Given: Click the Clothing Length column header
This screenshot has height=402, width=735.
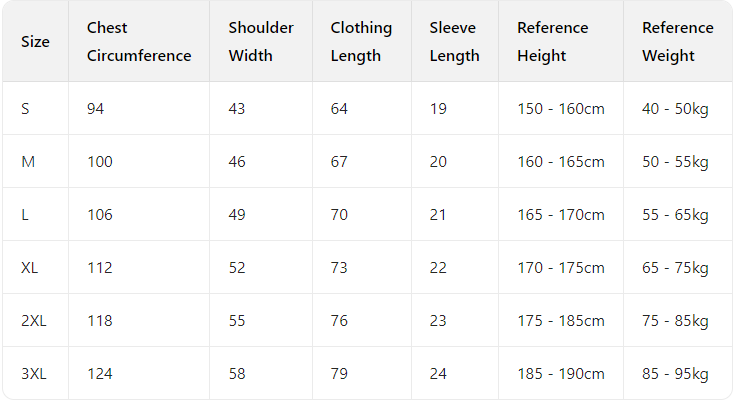Looking at the screenshot, I should point(361,42).
